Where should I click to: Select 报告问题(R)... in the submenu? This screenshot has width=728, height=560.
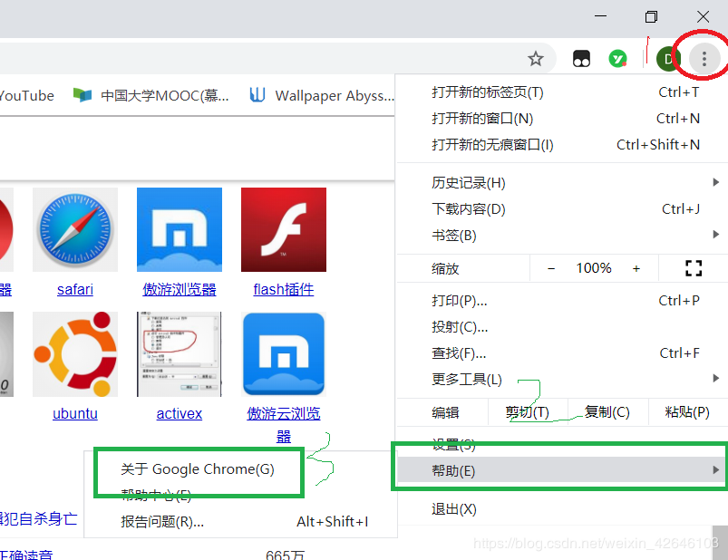tap(240, 522)
